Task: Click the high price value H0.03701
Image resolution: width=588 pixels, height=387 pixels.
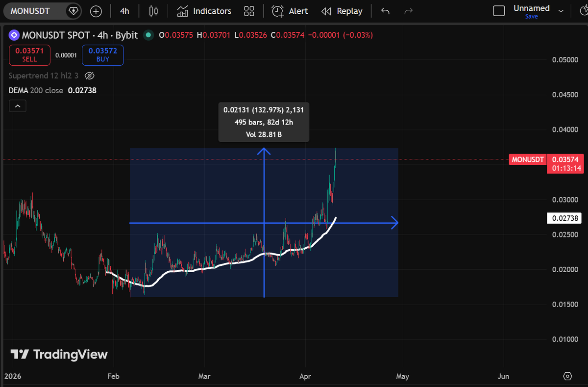Action: 214,35
